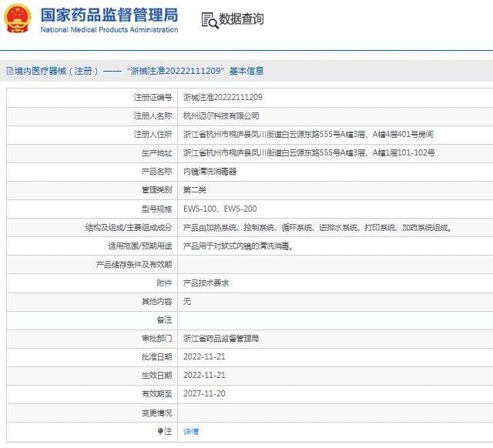Click the 生效日期 label
493x448 pixels.
(157, 375)
